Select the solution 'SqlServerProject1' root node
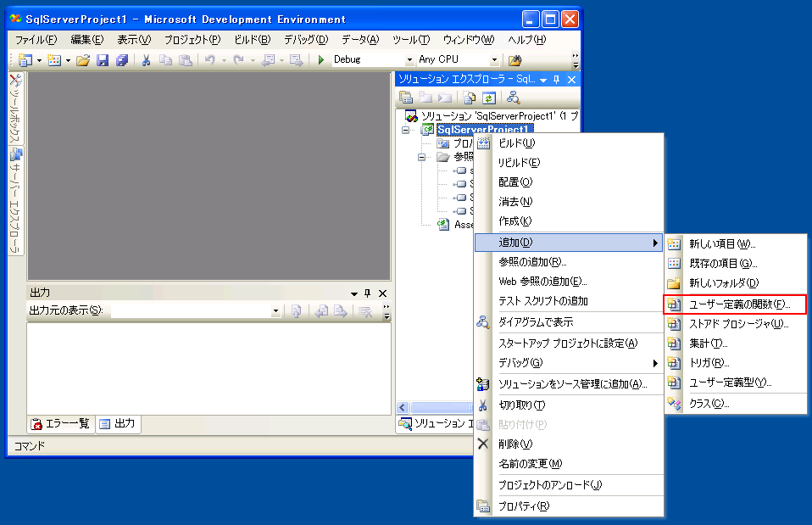 click(x=492, y=116)
